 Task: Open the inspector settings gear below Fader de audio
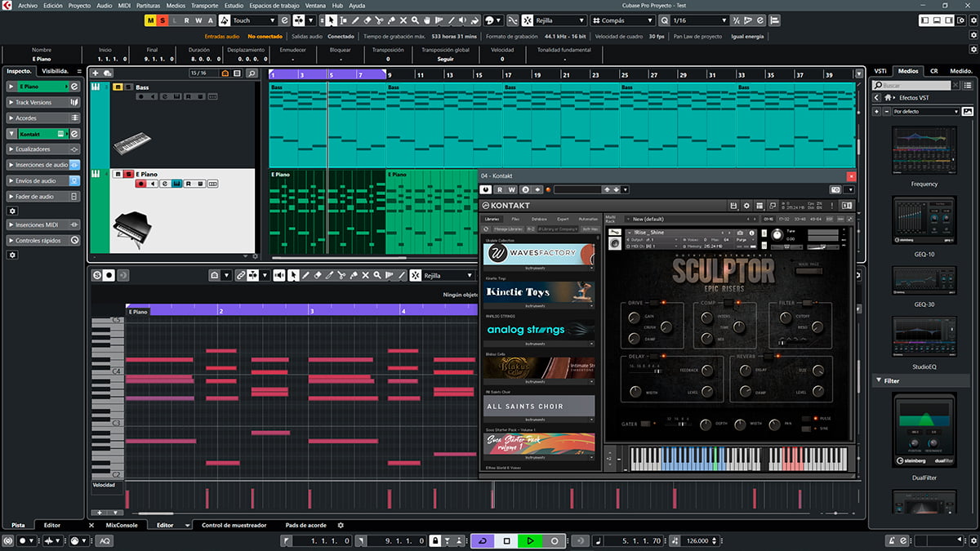click(x=12, y=211)
